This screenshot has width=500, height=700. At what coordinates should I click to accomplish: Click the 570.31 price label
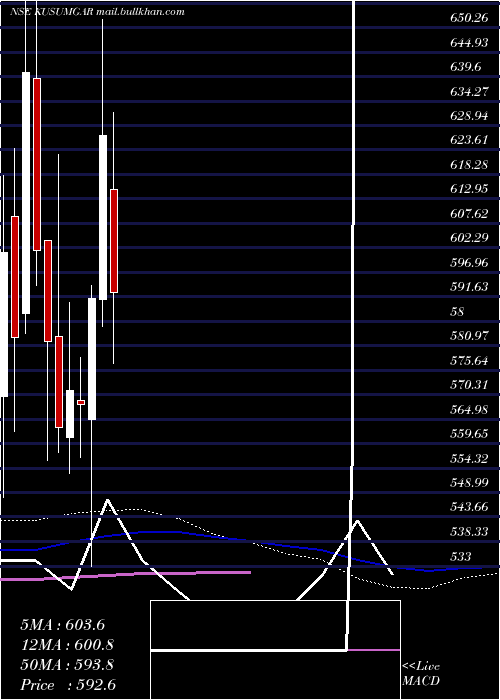tap(469, 384)
